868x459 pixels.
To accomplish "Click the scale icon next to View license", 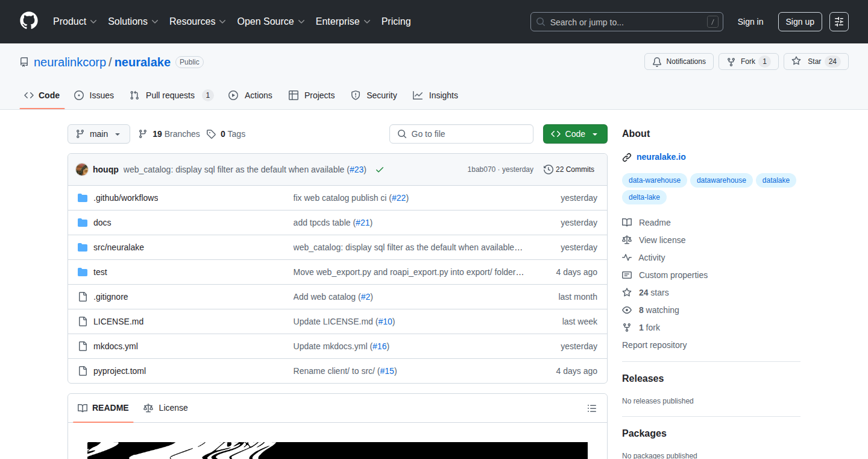I will [627, 240].
